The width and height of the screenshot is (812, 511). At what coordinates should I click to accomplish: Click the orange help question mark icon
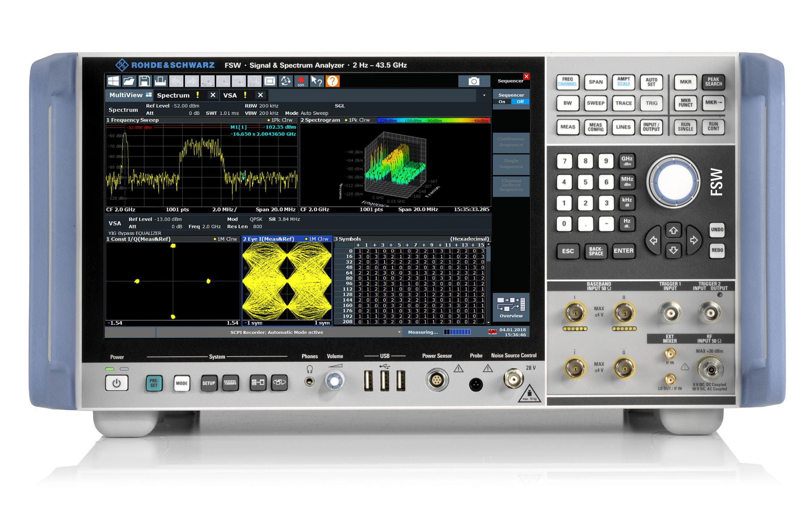pos(332,81)
